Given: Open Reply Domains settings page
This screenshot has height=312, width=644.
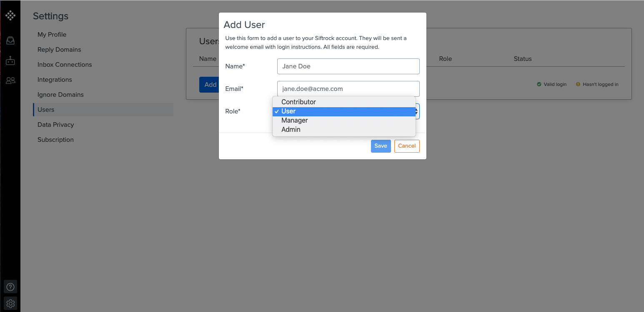Looking at the screenshot, I should point(59,50).
